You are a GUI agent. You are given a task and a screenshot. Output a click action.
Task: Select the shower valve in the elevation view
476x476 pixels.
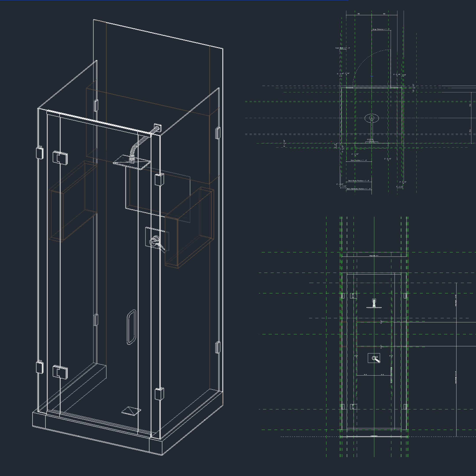(374, 358)
